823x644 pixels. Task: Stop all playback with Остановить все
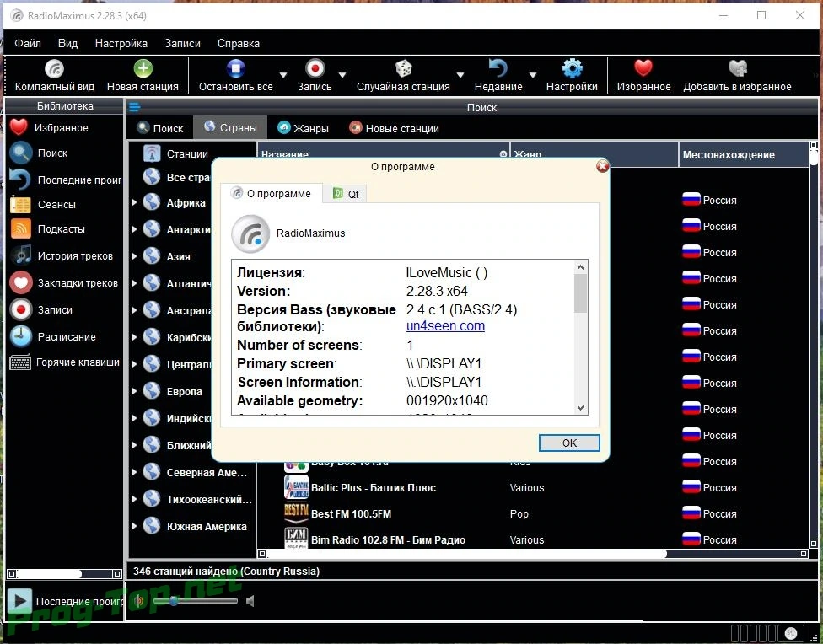click(x=235, y=76)
